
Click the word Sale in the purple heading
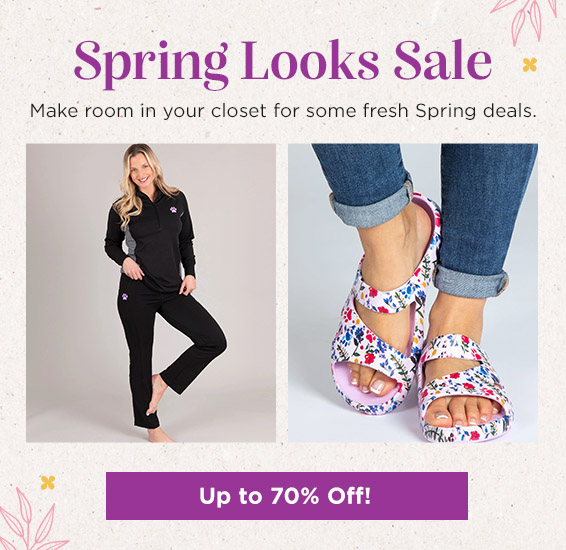click(x=443, y=60)
